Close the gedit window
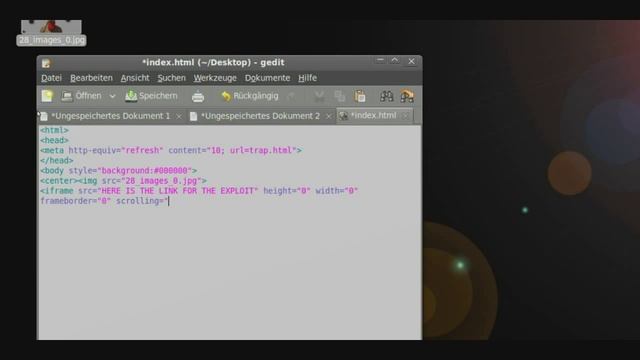 (x=411, y=61)
